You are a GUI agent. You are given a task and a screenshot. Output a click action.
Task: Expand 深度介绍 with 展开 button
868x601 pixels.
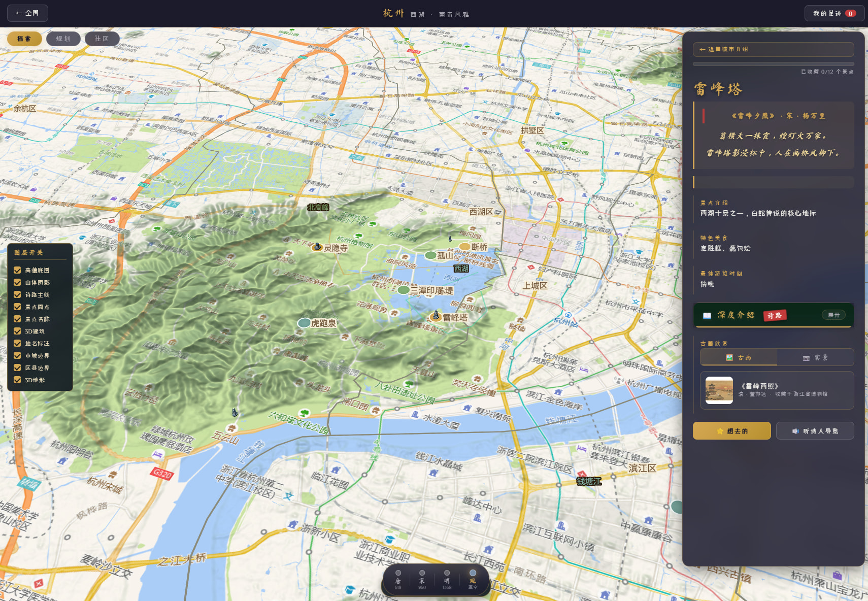pyautogui.click(x=833, y=315)
